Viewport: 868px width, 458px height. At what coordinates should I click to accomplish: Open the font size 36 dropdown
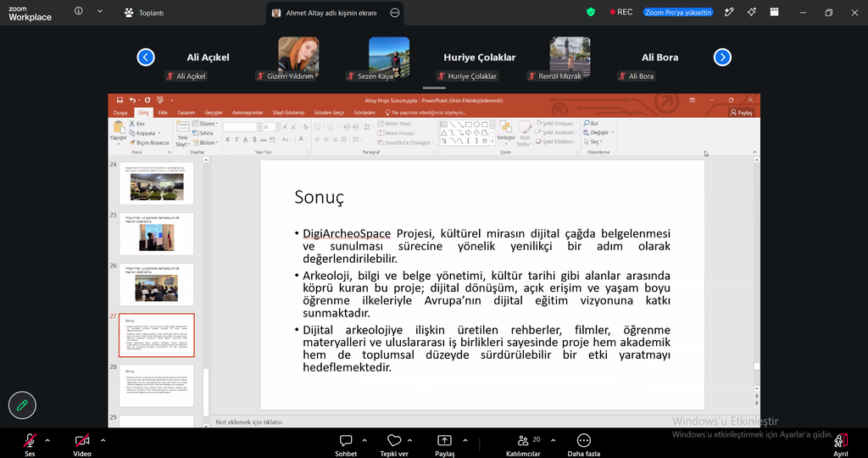277,127
